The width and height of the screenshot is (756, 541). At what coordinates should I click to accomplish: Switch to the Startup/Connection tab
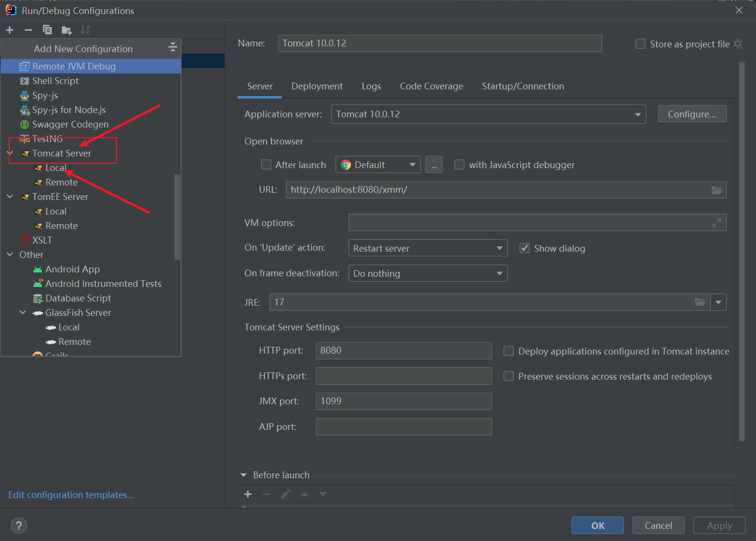(x=523, y=86)
